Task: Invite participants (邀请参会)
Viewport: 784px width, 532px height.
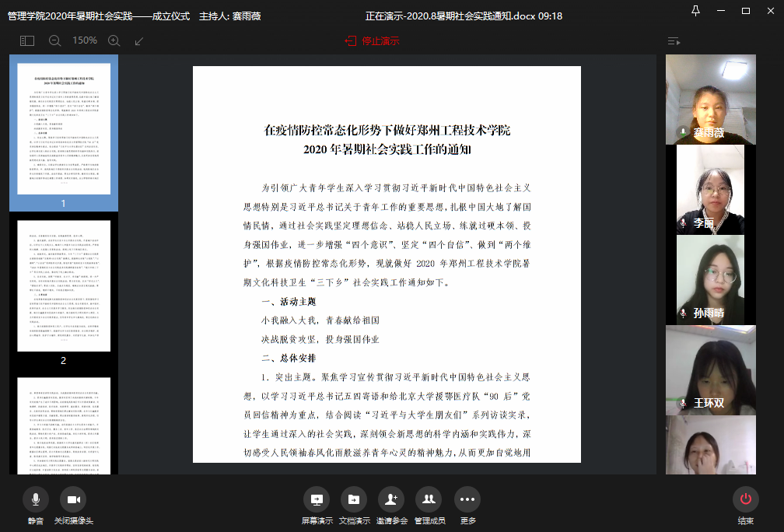Action: click(390, 499)
